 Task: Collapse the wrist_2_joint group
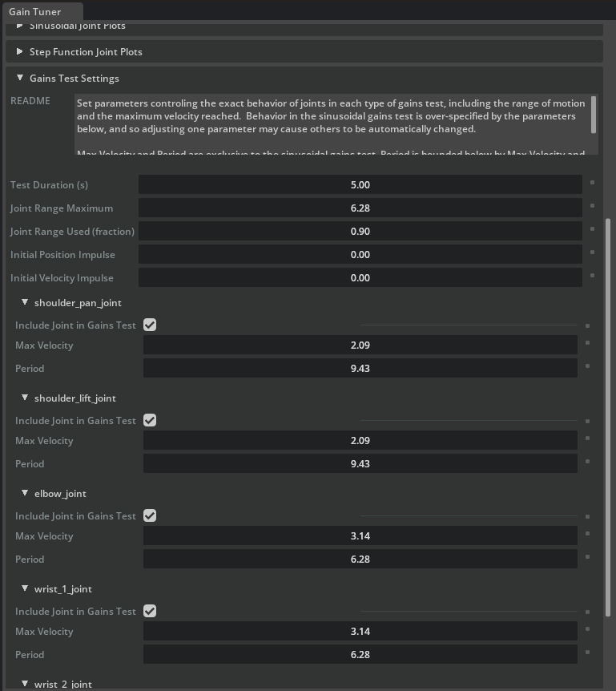(x=25, y=684)
